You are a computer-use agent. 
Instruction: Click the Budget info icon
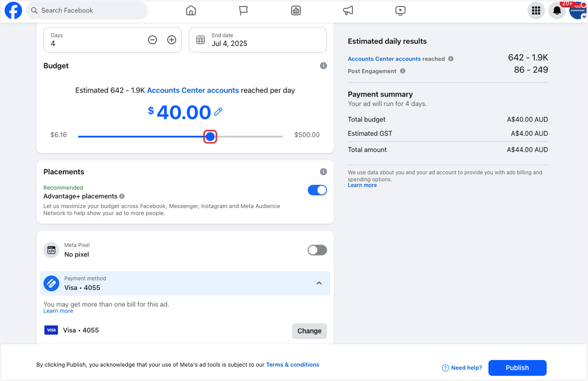click(x=323, y=66)
